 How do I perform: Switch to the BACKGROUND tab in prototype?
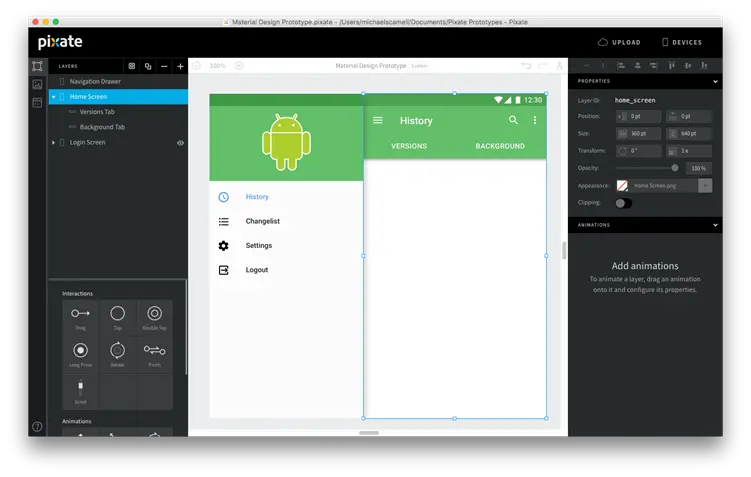click(500, 146)
